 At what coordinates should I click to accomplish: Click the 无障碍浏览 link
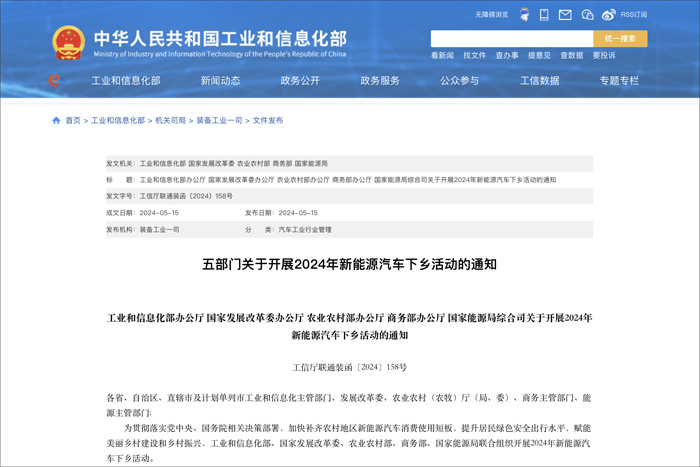(492, 15)
